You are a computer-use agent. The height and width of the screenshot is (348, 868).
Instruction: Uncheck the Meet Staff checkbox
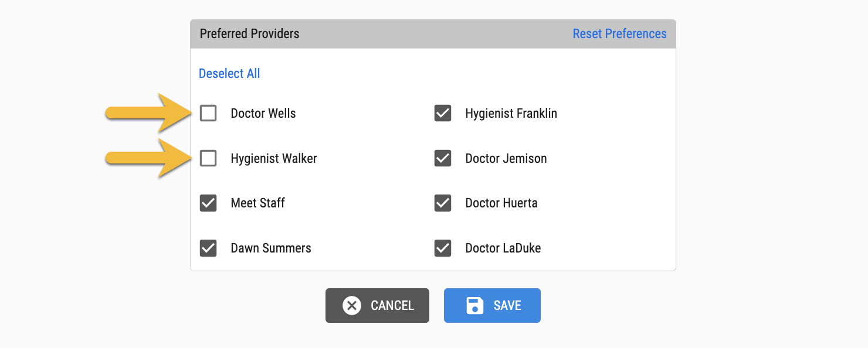(x=208, y=203)
